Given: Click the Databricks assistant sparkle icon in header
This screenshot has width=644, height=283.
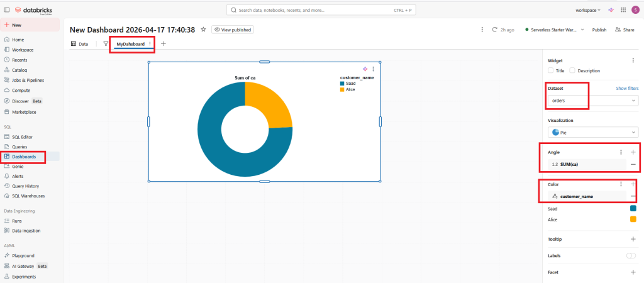Looking at the screenshot, I should [610, 10].
